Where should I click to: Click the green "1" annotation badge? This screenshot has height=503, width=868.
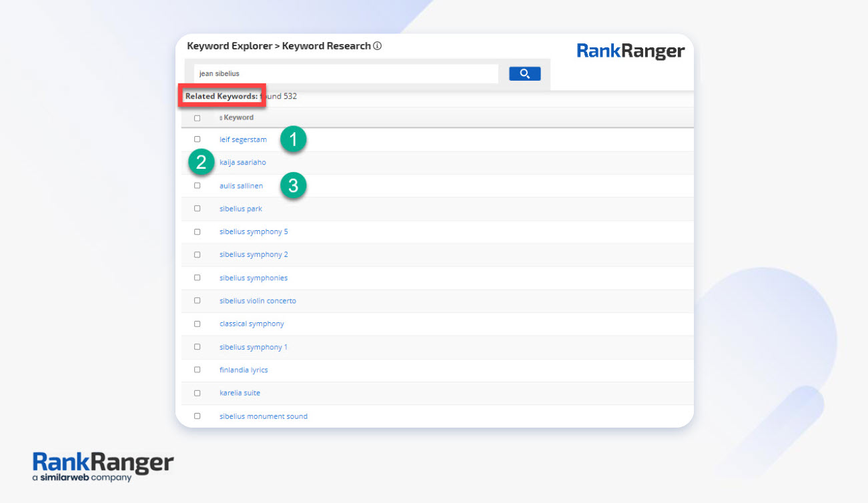point(293,139)
